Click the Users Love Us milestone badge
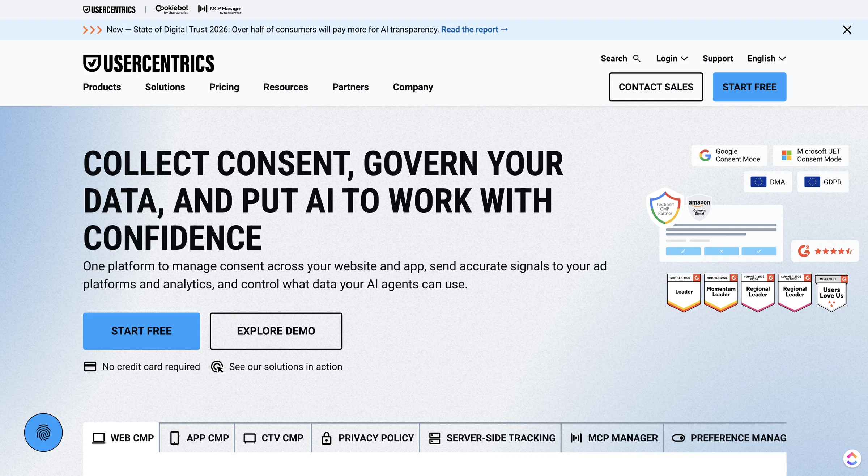Screen dimensions: 868x476 coord(831,292)
